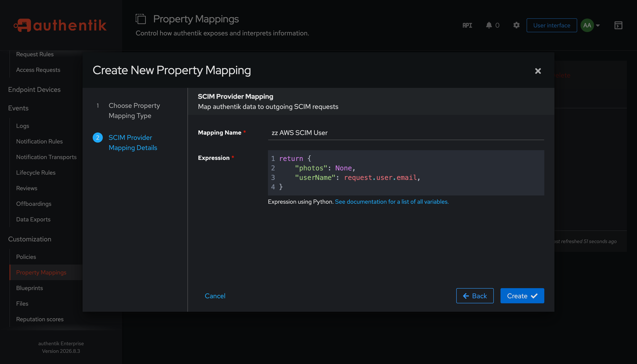Open Notification Rules page

coord(39,141)
